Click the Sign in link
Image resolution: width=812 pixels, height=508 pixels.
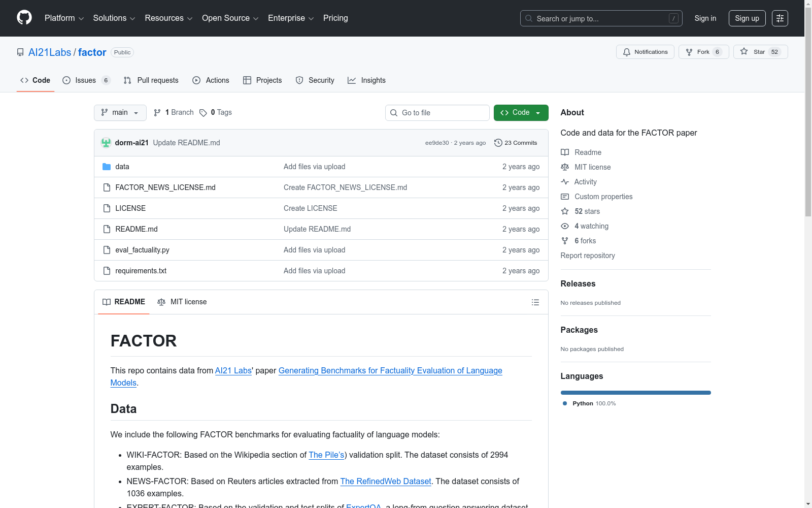705,18
